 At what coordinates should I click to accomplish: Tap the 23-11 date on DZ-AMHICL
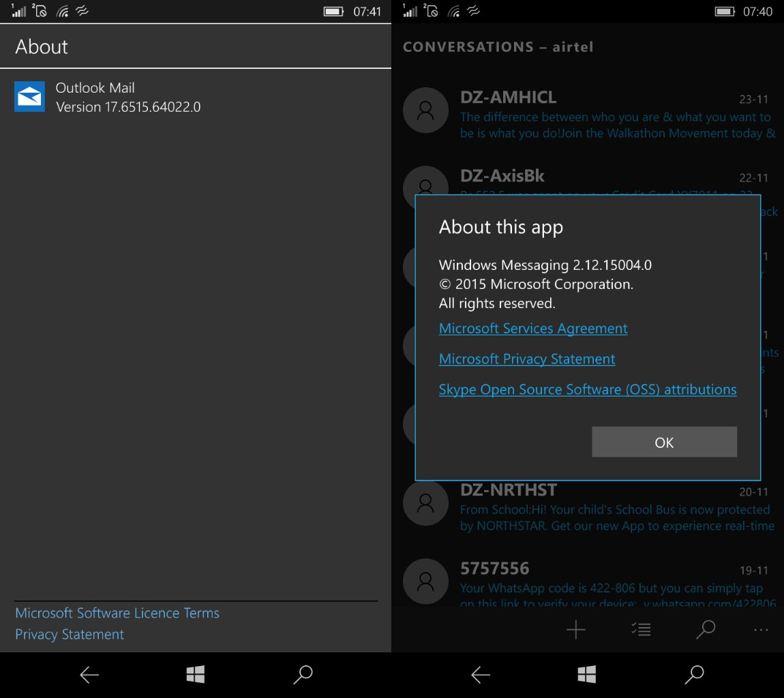(753, 100)
